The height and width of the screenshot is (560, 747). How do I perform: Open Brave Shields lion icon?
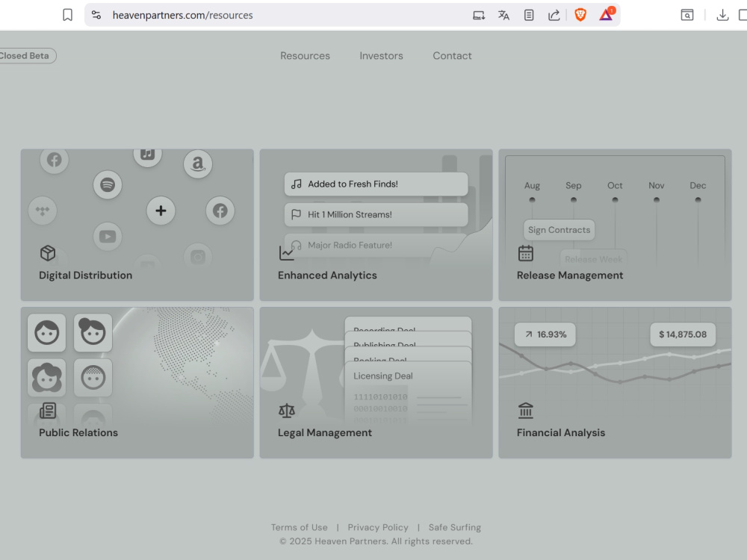580,15
